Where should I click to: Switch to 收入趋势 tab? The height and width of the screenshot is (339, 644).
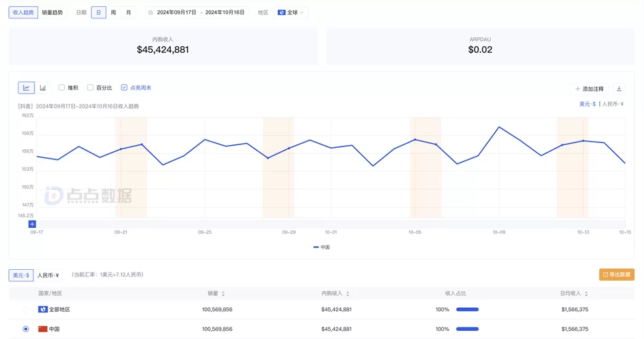23,12
